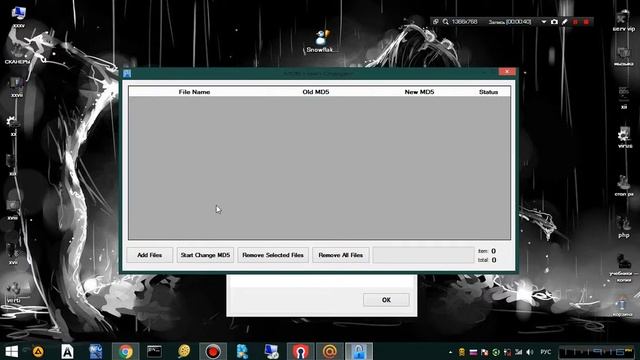
Task: Start changing MD5 hashes
Action: [x=205, y=255]
